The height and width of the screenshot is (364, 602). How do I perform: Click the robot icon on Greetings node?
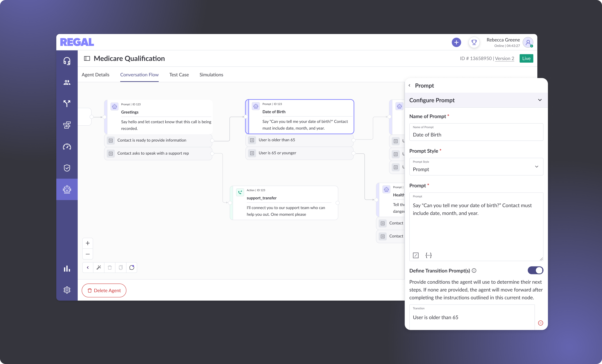coord(114,106)
